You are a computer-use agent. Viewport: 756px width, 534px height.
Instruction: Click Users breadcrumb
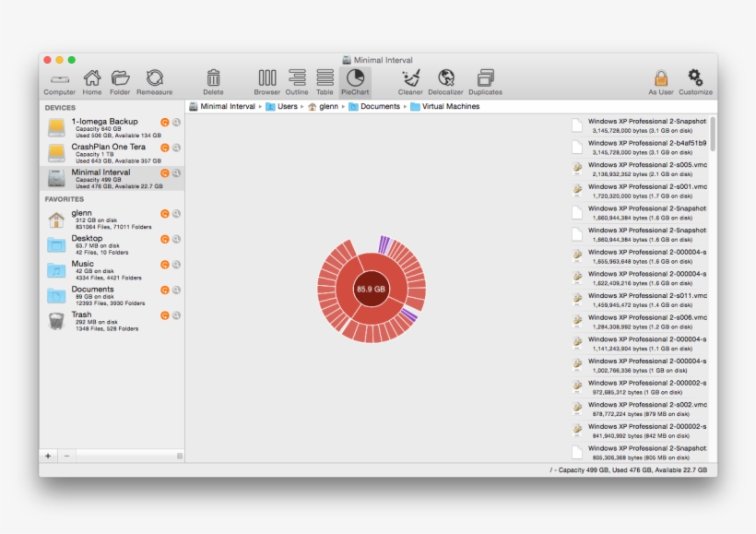click(x=282, y=107)
